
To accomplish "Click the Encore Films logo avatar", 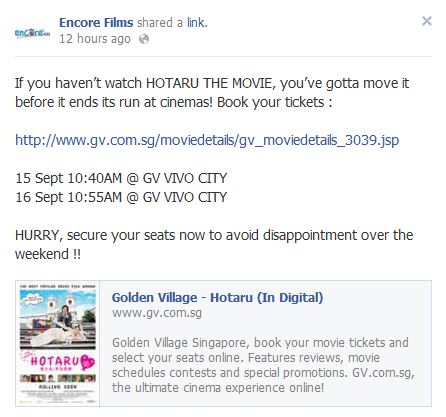I will coord(32,32).
